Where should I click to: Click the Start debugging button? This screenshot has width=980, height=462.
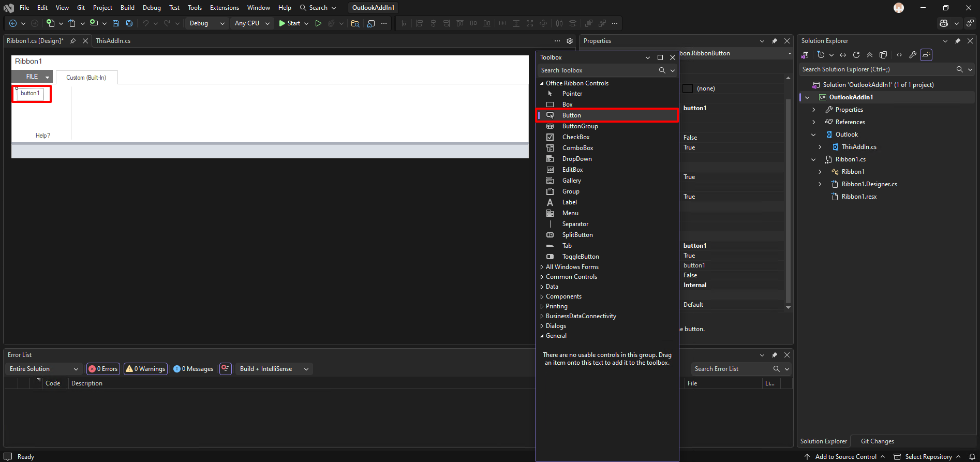(x=289, y=23)
